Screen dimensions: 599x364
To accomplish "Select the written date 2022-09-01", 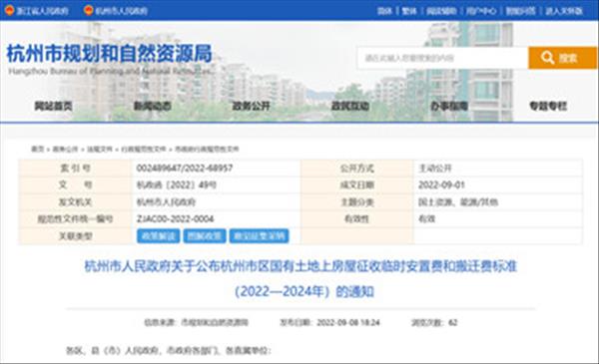I will (441, 185).
